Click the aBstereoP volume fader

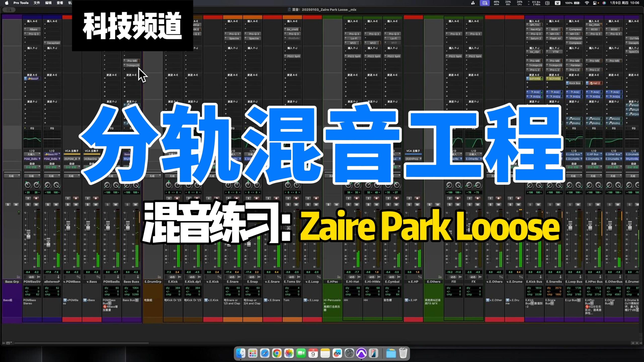click(48, 242)
